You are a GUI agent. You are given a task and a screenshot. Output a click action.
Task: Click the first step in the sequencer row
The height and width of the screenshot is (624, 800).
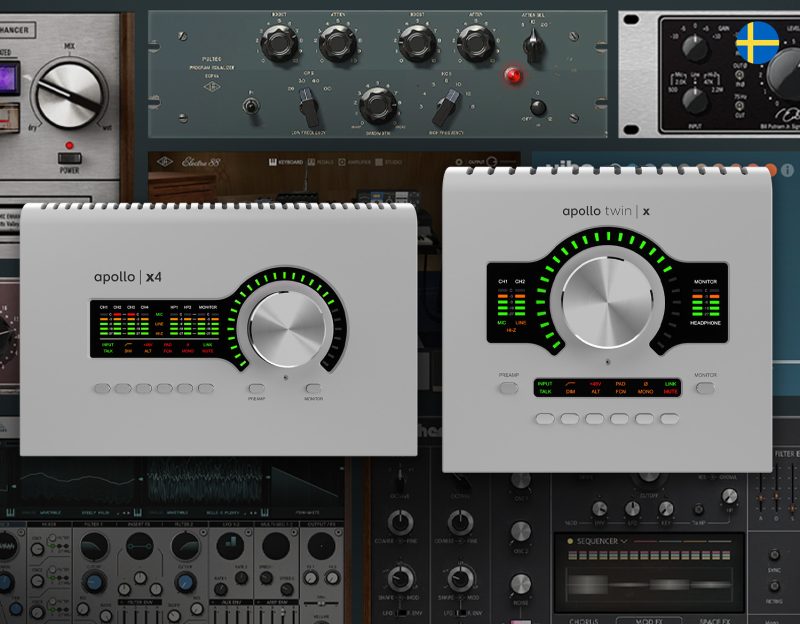point(571,555)
